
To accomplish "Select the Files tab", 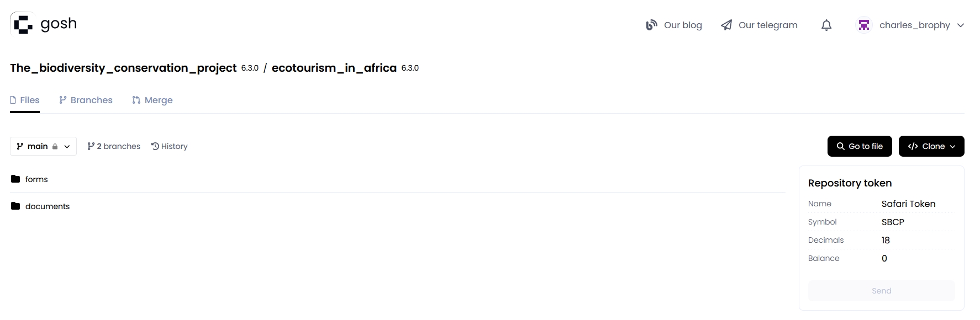I will tap(25, 100).
